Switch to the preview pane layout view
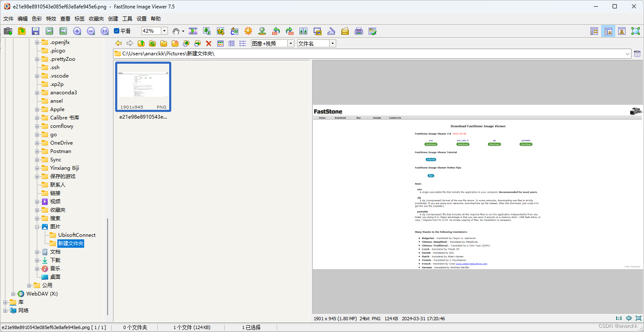644x332 pixels. click(x=608, y=31)
